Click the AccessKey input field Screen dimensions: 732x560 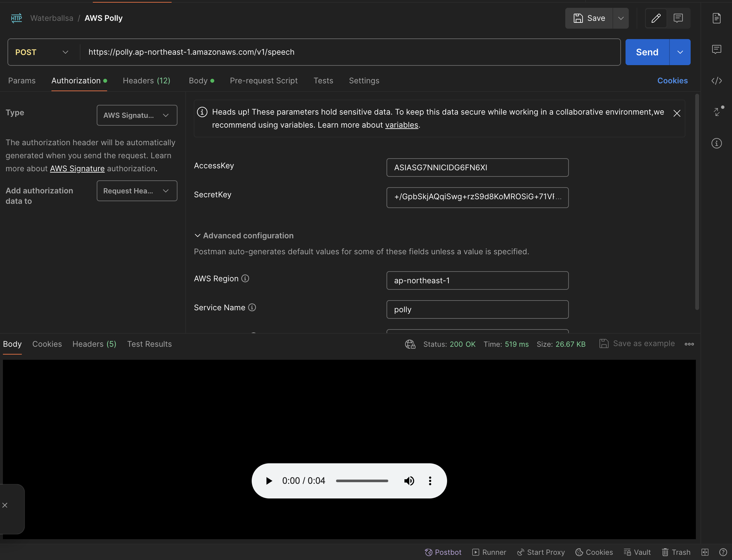(477, 168)
